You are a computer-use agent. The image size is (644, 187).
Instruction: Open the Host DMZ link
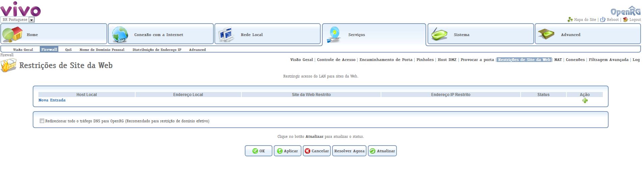coord(447,60)
